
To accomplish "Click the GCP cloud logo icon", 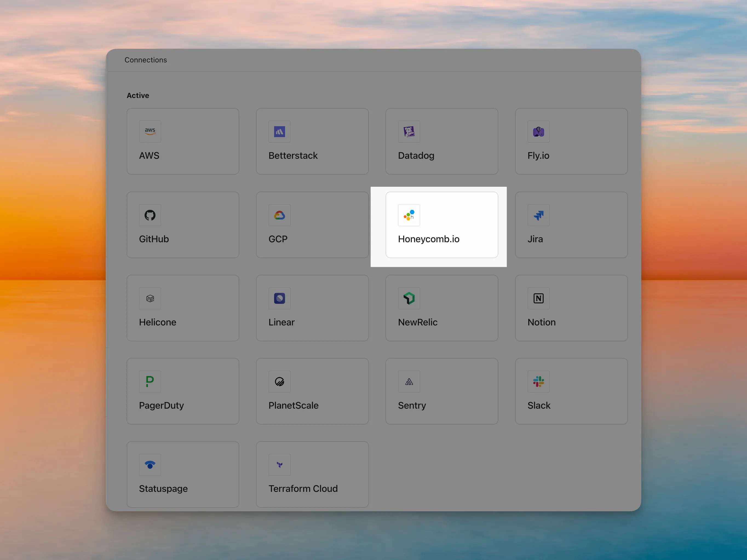I will [279, 215].
